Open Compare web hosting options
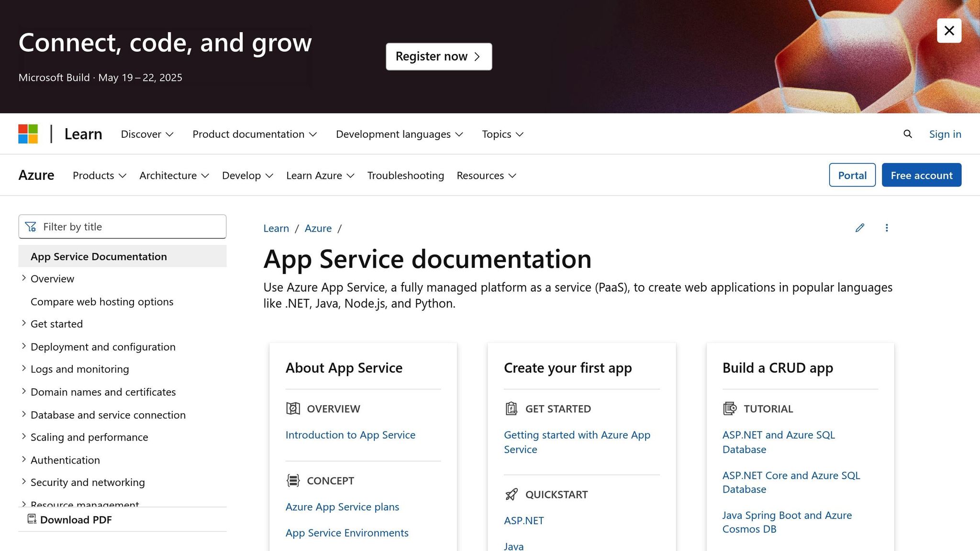This screenshot has height=551, width=980. pos(102,302)
